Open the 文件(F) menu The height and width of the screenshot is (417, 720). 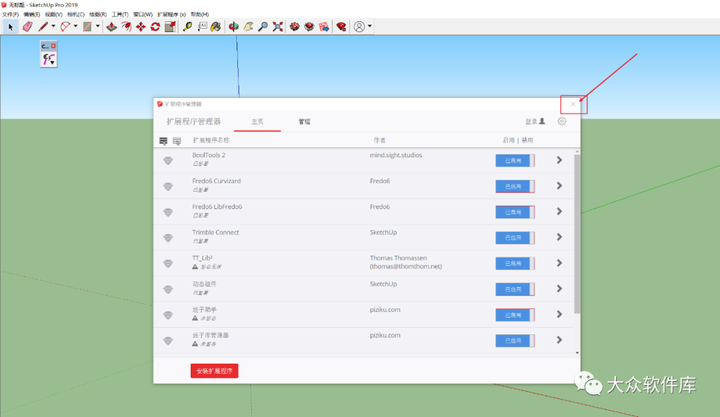point(10,15)
